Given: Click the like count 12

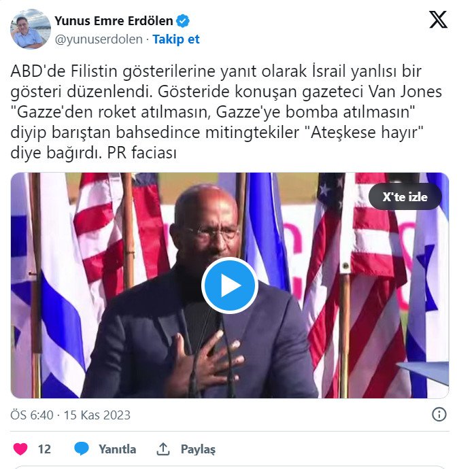Looking at the screenshot, I should pos(44,449).
